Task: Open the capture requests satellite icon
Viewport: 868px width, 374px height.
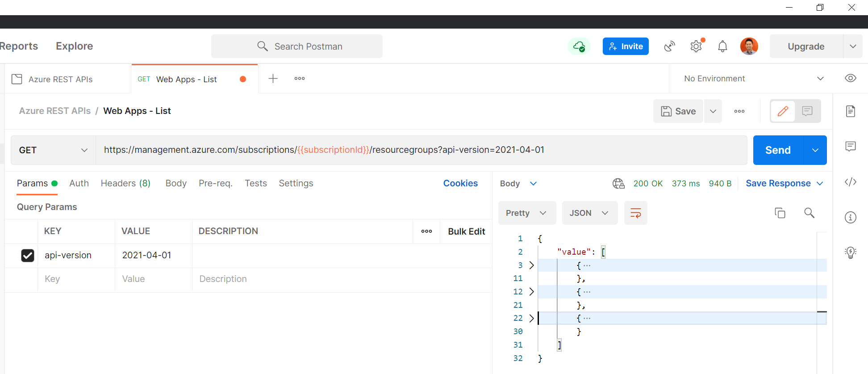Action: pos(669,46)
